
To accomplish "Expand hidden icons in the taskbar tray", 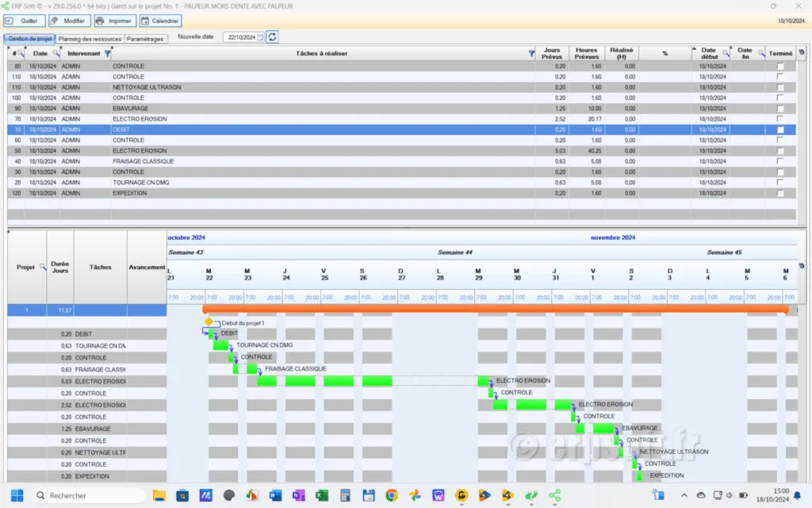I will click(684, 495).
